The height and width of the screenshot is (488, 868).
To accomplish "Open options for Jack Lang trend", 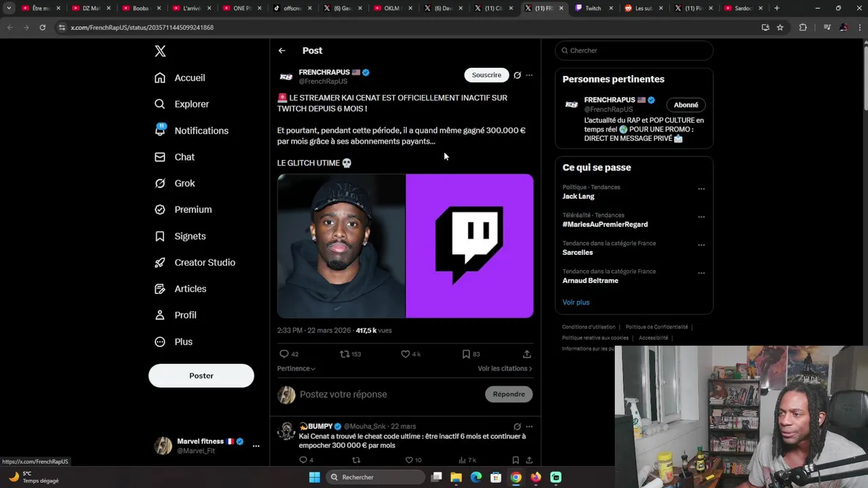I will point(701,189).
